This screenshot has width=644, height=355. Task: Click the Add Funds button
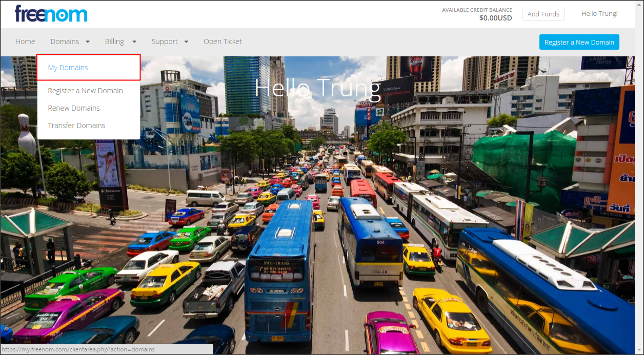(x=543, y=14)
